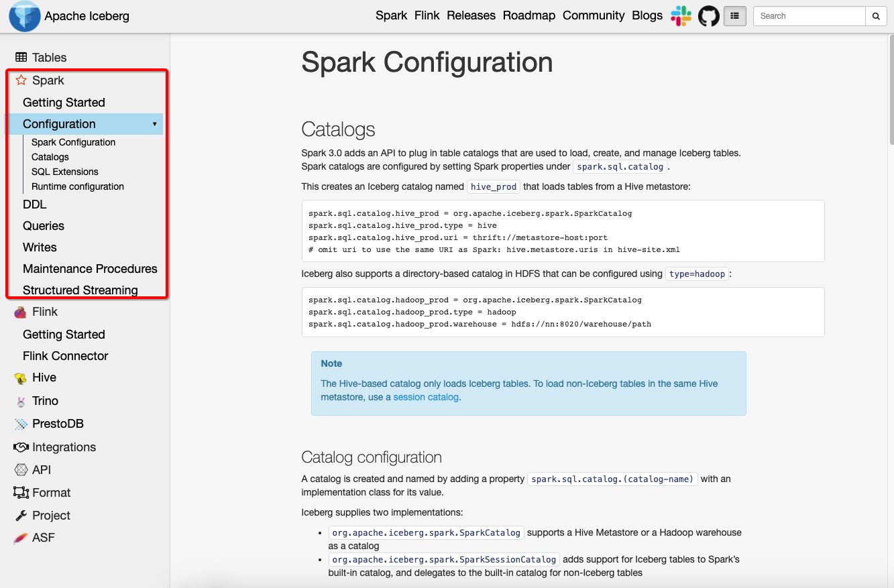894x588 pixels.
Task: Follow the session catalog link in Note
Action: click(426, 397)
